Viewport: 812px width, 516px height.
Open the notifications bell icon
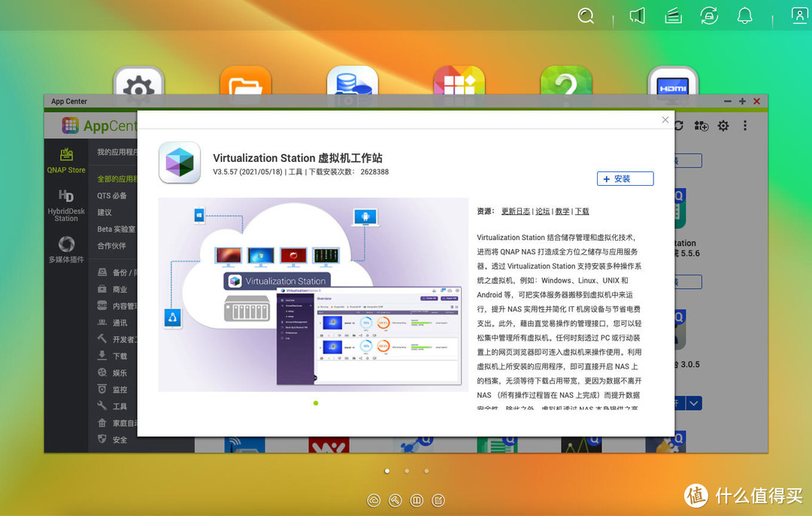744,16
